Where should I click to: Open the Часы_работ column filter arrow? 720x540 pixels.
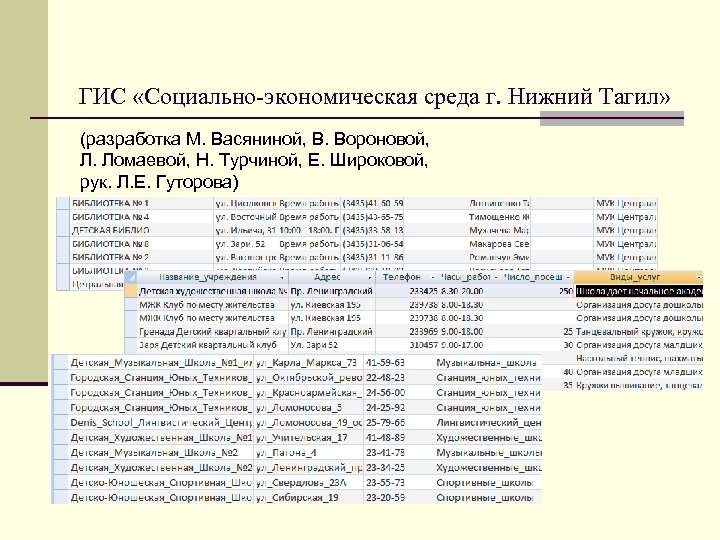tap(496, 277)
